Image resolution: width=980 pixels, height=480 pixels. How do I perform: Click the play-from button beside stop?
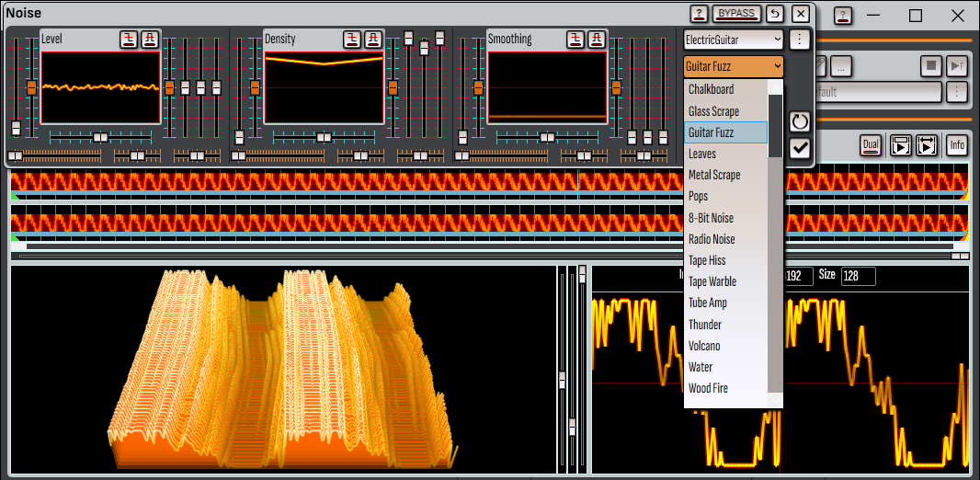click(x=955, y=65)
